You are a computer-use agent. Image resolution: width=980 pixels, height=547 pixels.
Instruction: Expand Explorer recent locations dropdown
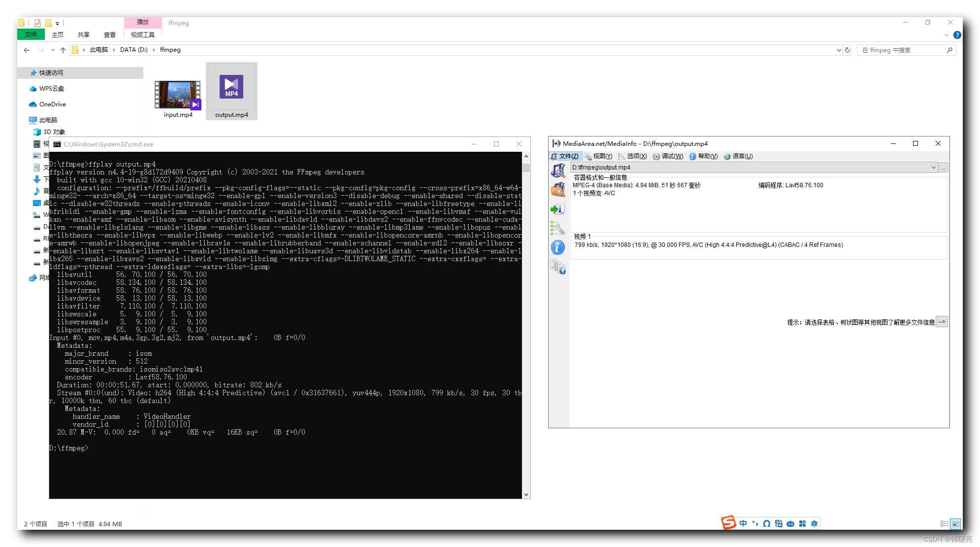(x=53, y=50)
